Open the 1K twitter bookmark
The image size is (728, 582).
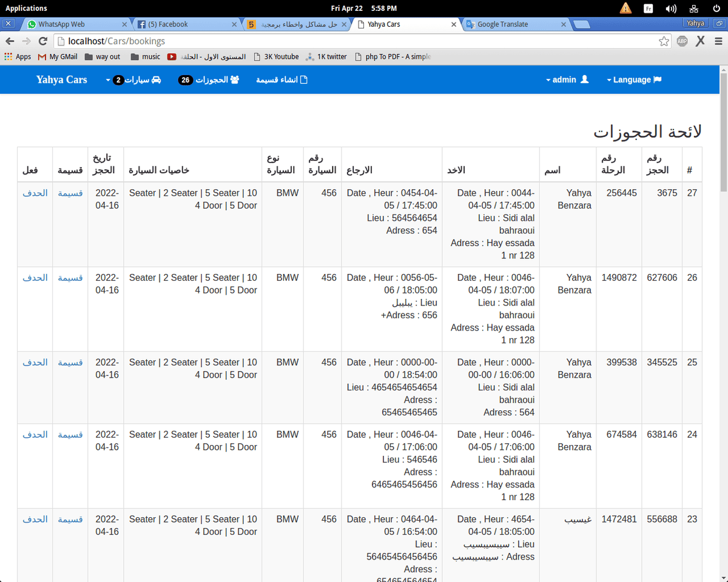pyautogui.click(x=327, y=56)
